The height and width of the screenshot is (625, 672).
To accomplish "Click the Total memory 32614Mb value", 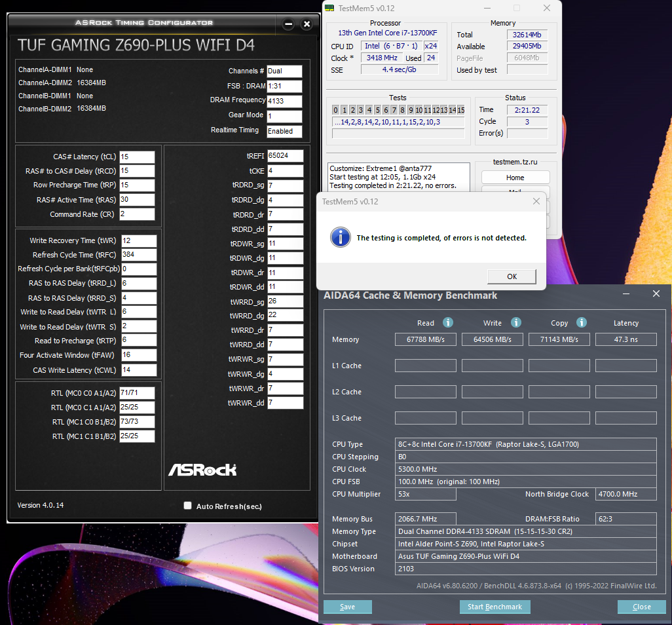I will tap(527, 35).
